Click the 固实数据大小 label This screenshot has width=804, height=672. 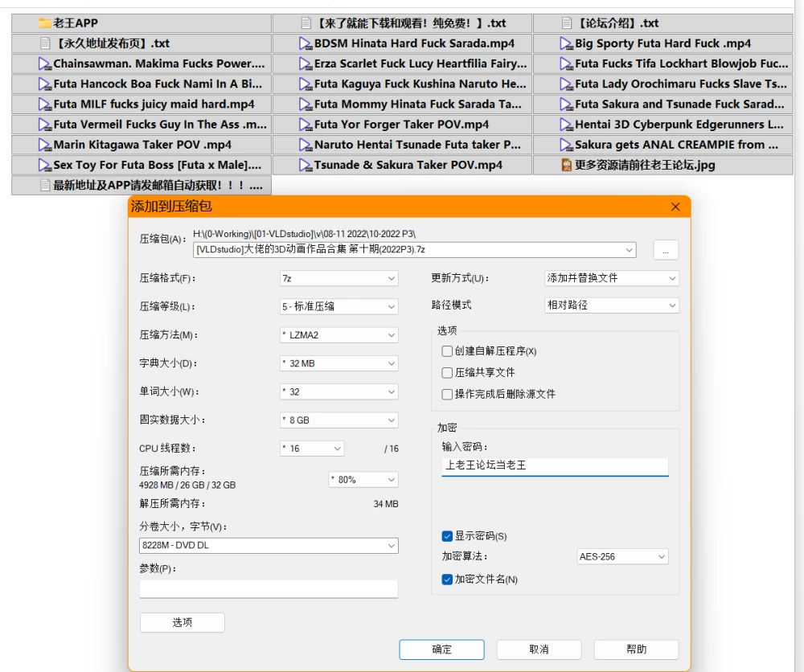[172, 420]
